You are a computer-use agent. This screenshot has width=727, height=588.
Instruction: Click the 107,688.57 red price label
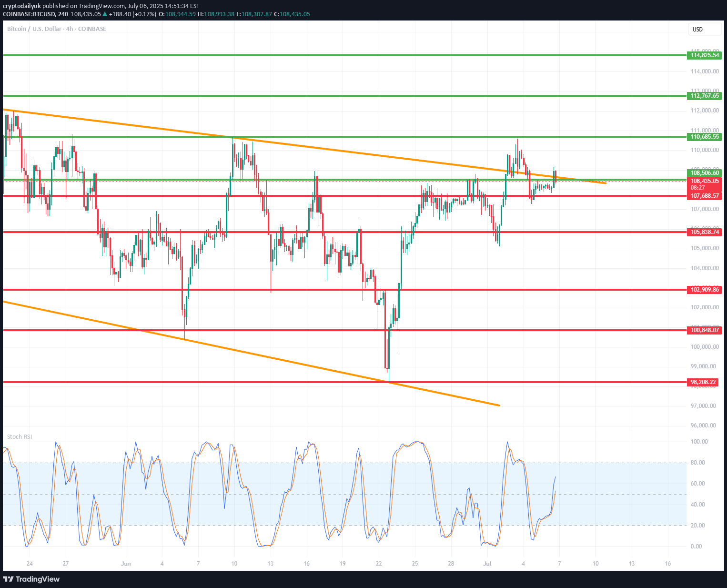coord(705,196)
